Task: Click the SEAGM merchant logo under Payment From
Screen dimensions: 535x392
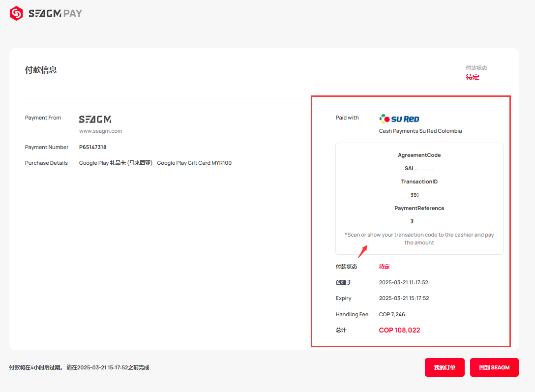Action: coord(95,119)
